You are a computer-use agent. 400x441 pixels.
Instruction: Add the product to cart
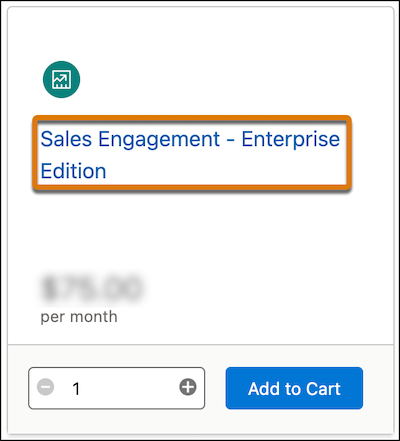[x=294, y=388]
